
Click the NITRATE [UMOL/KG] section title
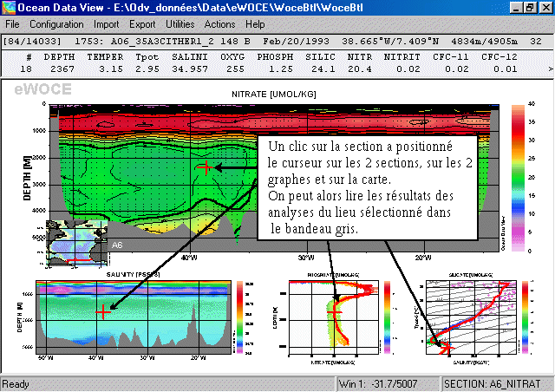pyautogui.click(x=274, y=95)
